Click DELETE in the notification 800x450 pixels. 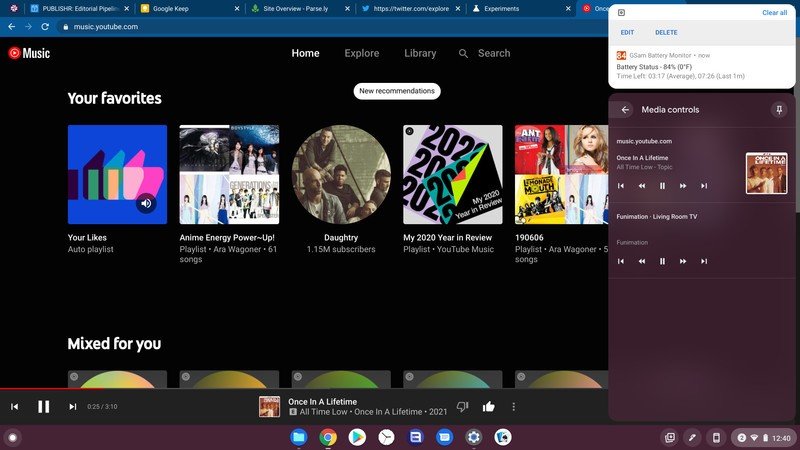point(666,32)
